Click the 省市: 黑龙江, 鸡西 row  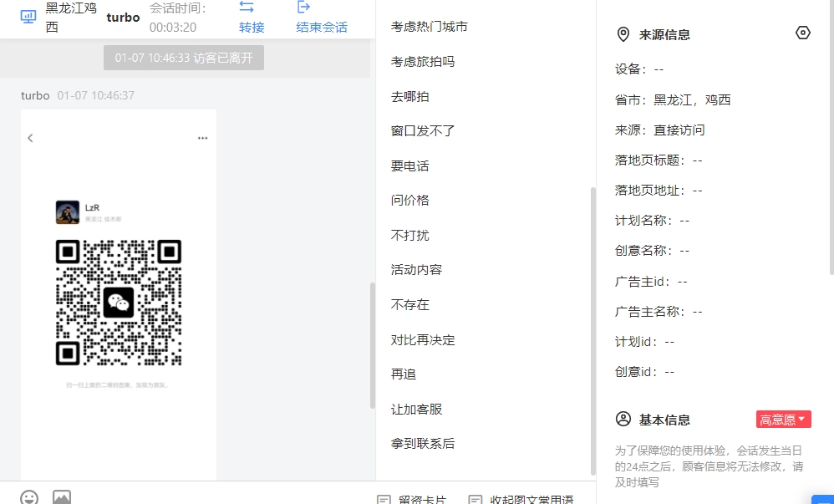[673, 100]
